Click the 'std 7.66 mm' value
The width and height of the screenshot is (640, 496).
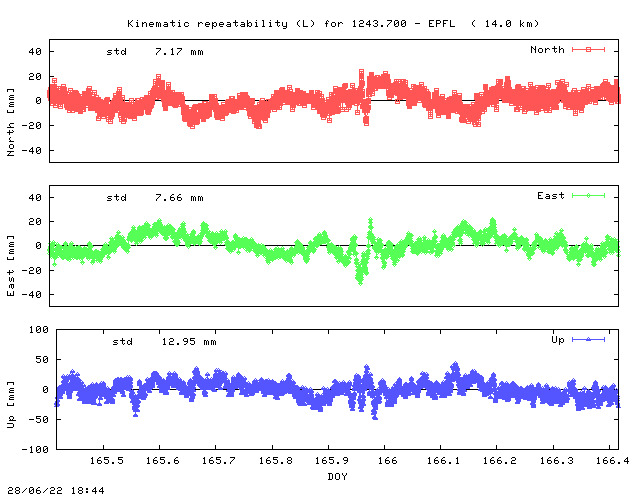[155, 198]
